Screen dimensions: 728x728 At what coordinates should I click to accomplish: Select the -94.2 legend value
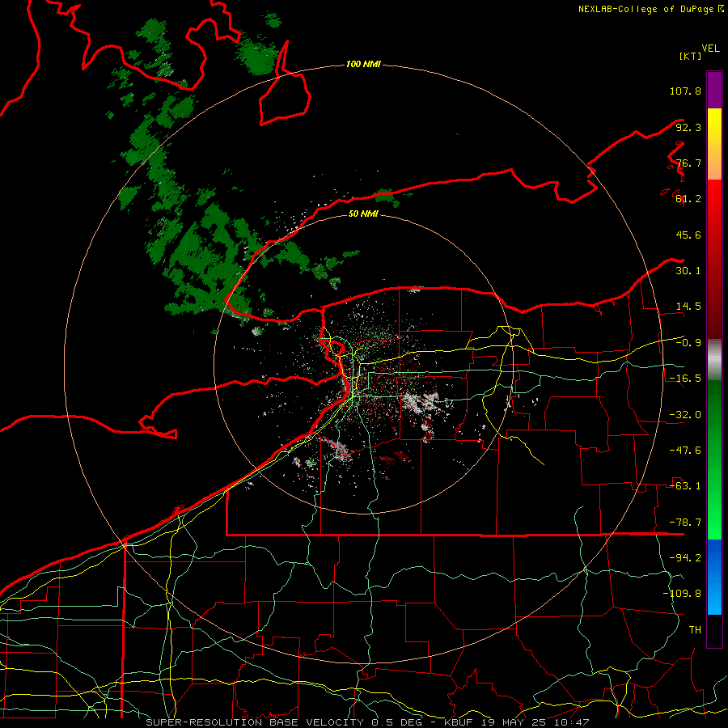(x=685, y=558)
